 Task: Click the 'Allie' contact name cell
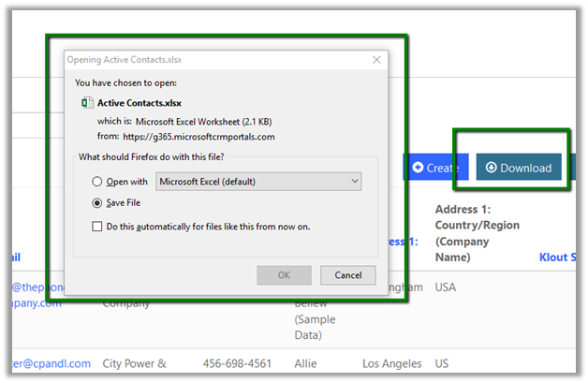pyautogui.click(x=310, y=363)
